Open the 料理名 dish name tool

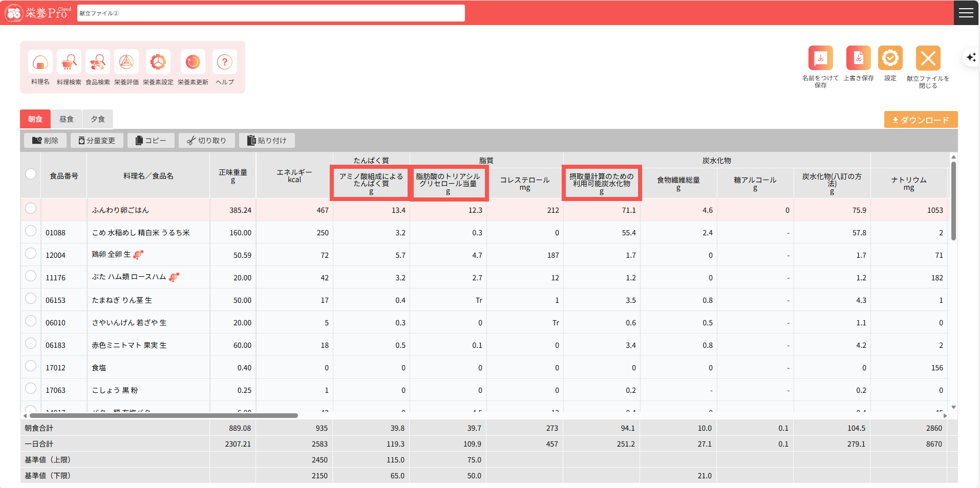(x=40, y=62)
